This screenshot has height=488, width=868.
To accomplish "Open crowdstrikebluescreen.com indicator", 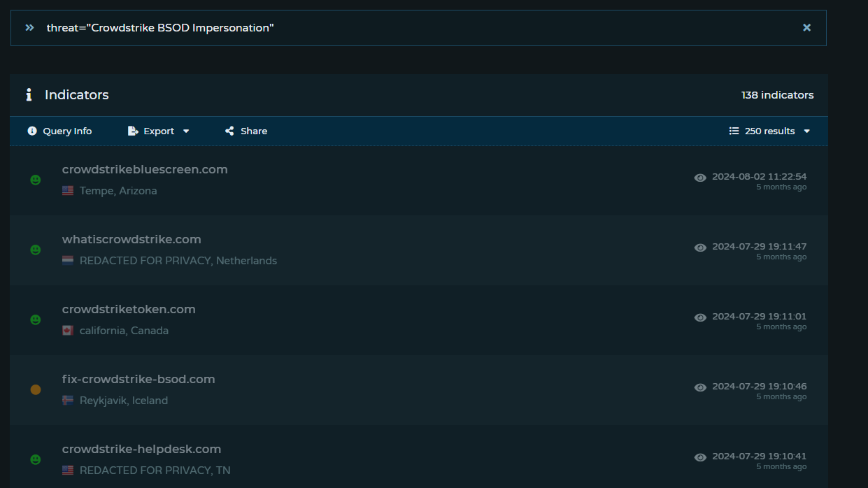I will pos(145,169).
